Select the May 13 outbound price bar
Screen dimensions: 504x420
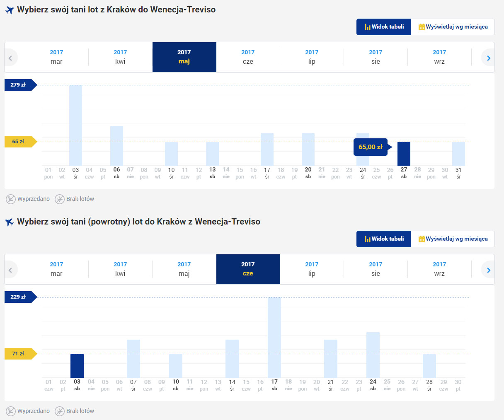click(x=212, y=154)
